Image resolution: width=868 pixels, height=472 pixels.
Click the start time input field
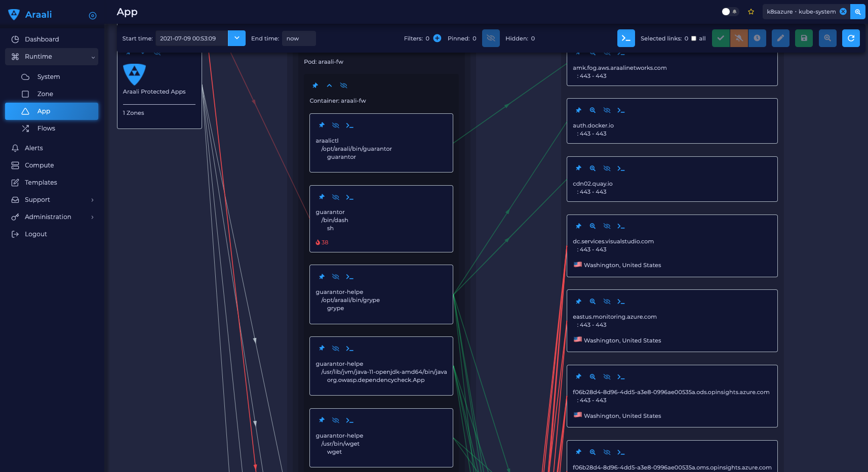click(191, 38)
